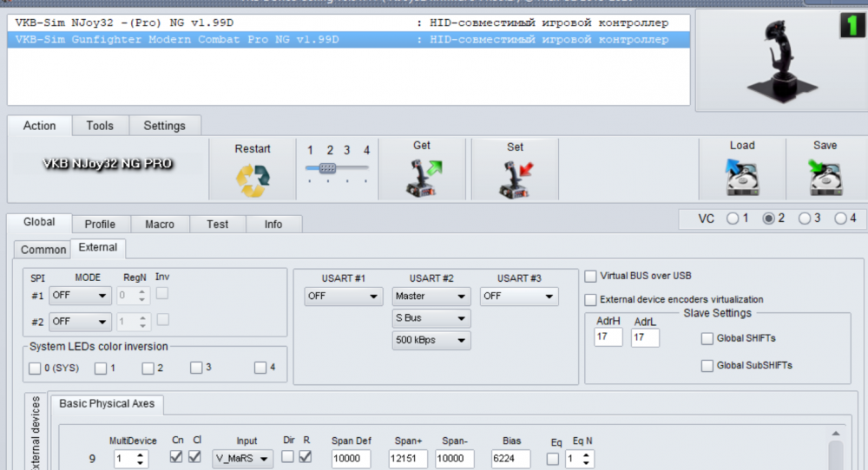Switch to the Global tab
This screenshot has width=868, height=470.
[x=39, y=222]
